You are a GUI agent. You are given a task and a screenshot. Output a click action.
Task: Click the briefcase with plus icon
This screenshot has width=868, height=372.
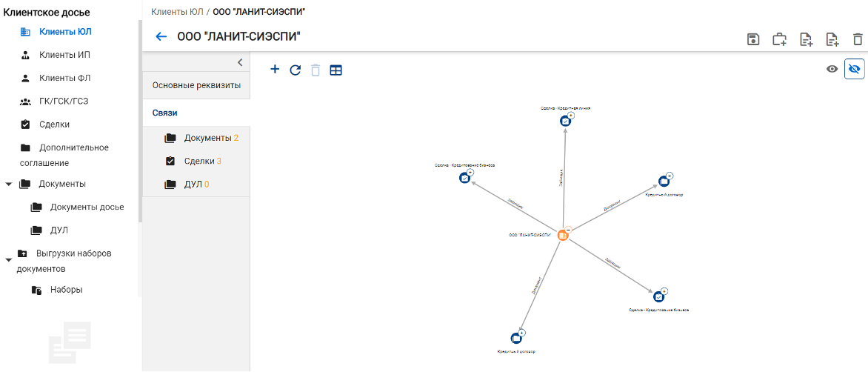point(779,39)
